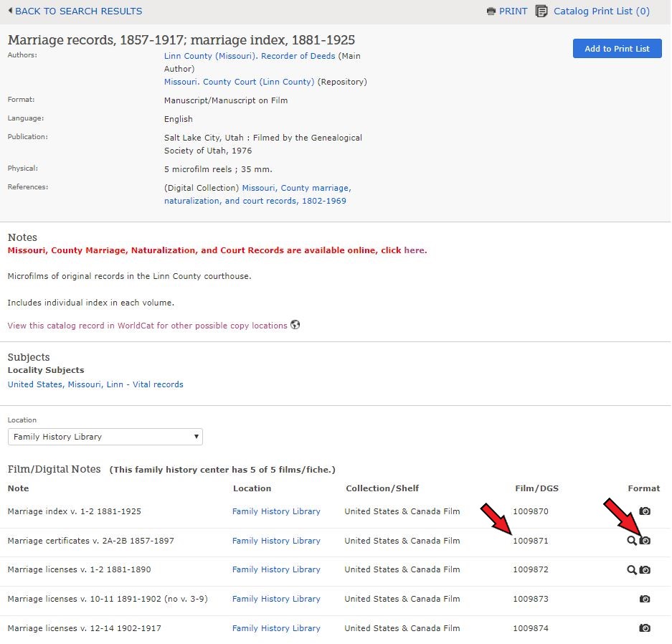Select the Catalog Print List clipboard icon
Image resolution: width=672 pixels, height=644 pixels.
point(541,11)
